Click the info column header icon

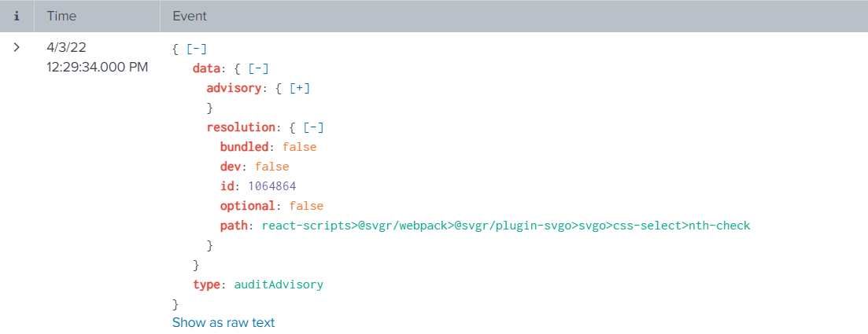click(x=17, y=16)
